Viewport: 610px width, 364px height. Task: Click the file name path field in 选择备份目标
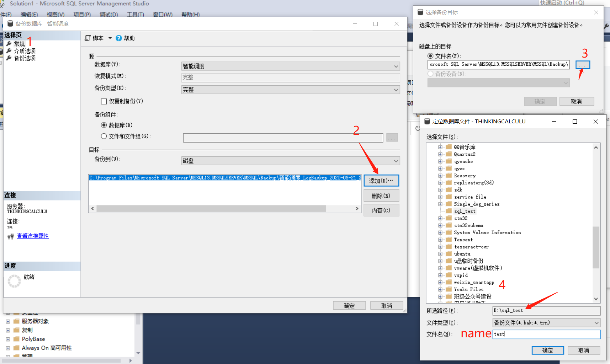click(498, 64)
